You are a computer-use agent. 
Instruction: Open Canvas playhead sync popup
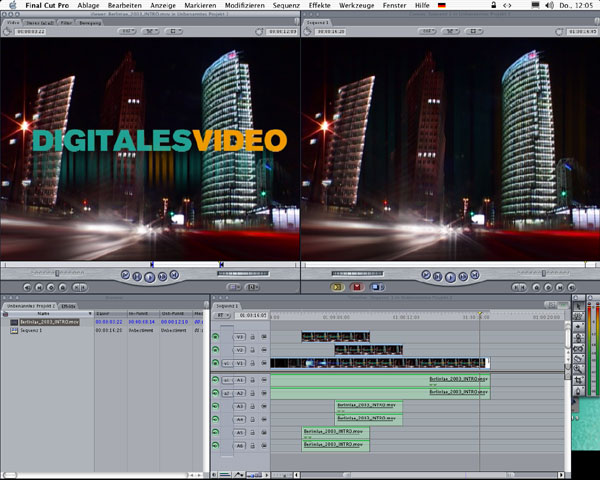coord(451,31)
